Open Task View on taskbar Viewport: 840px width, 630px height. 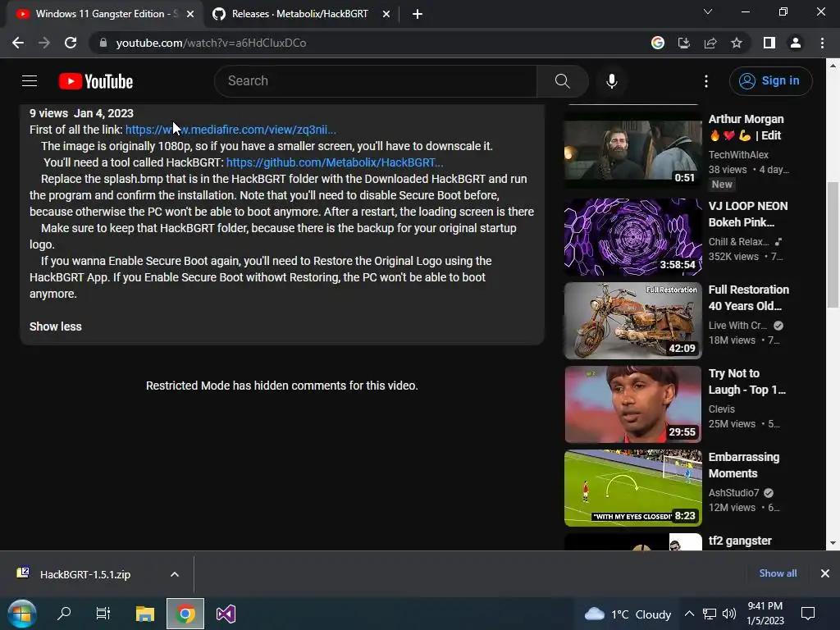tap(103, 614)
